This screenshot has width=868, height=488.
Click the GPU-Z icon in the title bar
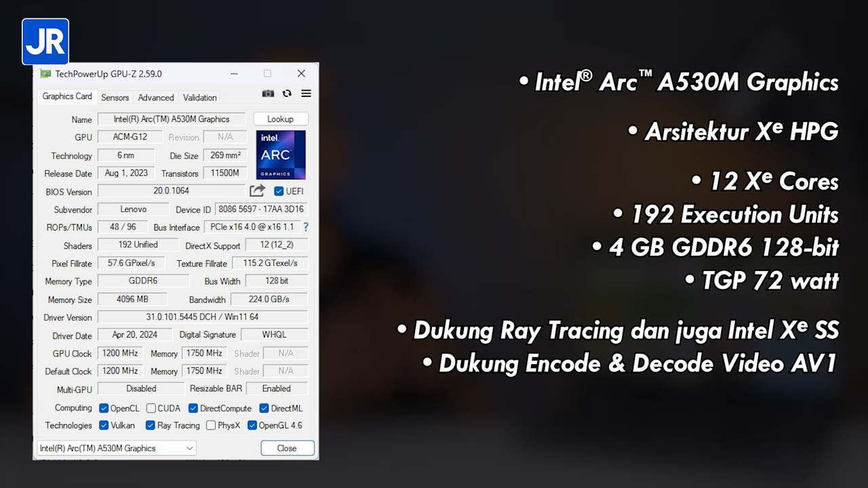pos(45,73)
